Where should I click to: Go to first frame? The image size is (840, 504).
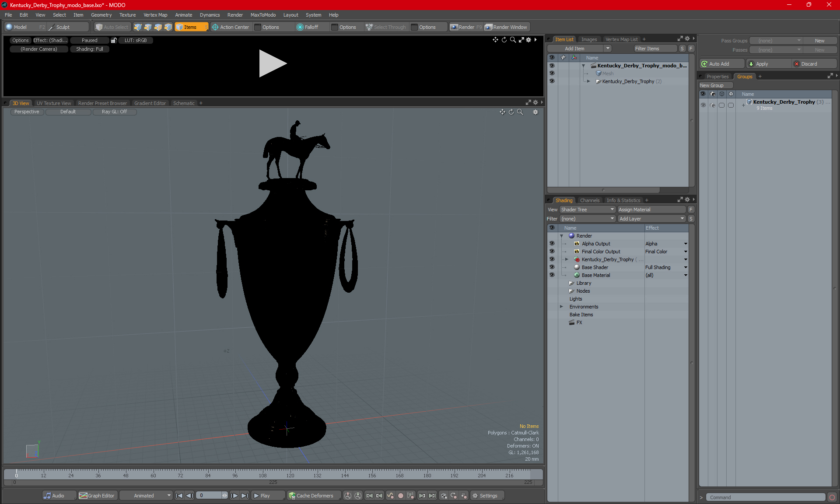(x=179, y=496)
